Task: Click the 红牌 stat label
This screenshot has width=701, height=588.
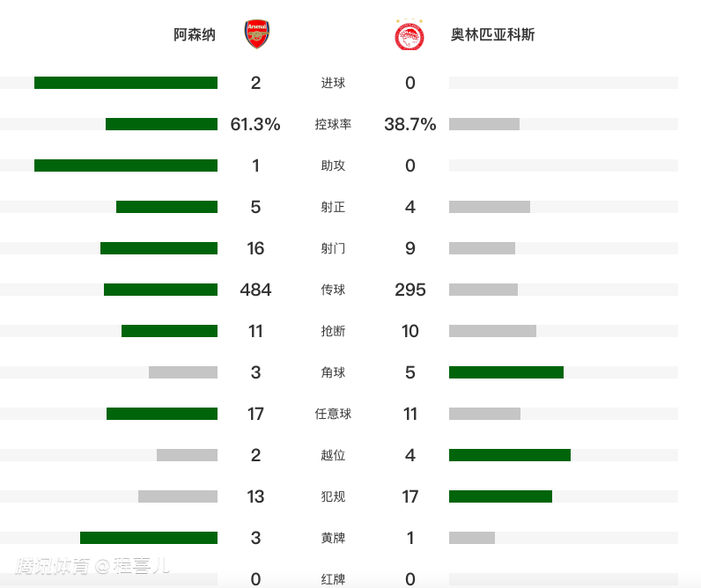Action: (333, 579)
